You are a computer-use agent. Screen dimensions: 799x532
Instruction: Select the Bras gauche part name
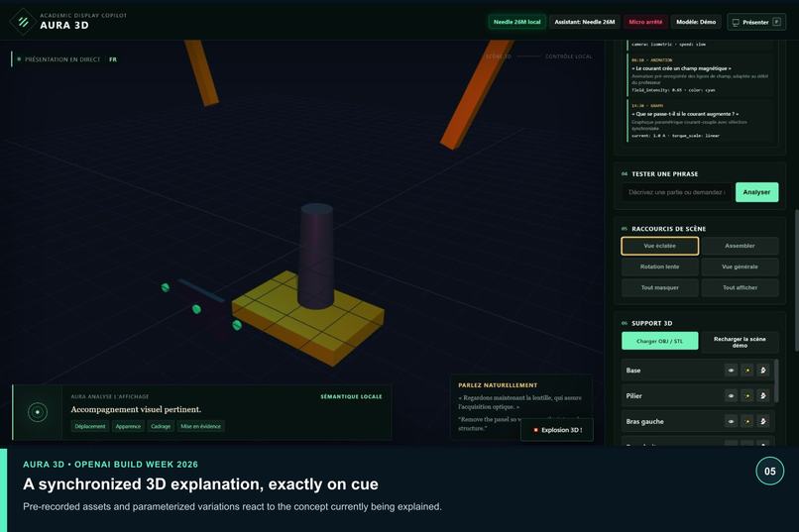(x=644, y=421)
